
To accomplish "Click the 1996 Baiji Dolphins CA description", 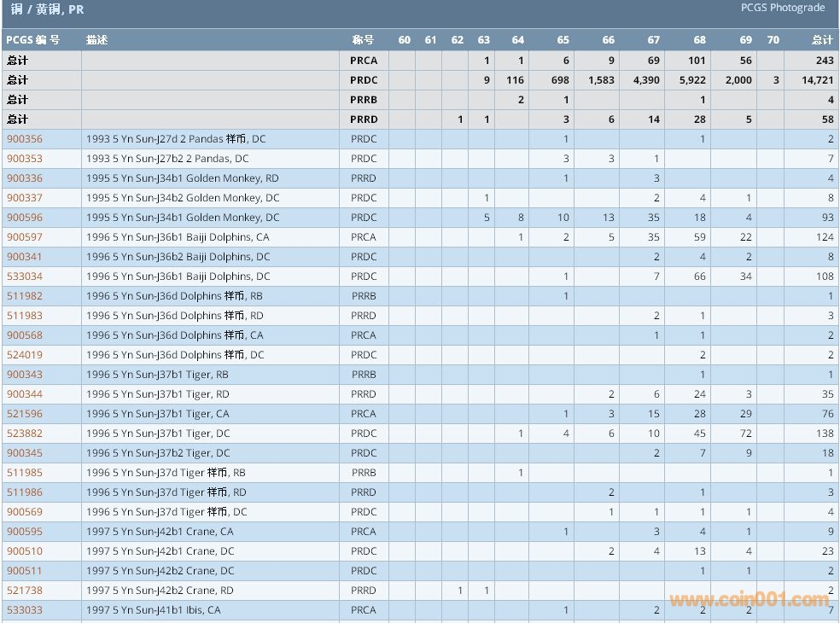I will click(x=178, y=237).
